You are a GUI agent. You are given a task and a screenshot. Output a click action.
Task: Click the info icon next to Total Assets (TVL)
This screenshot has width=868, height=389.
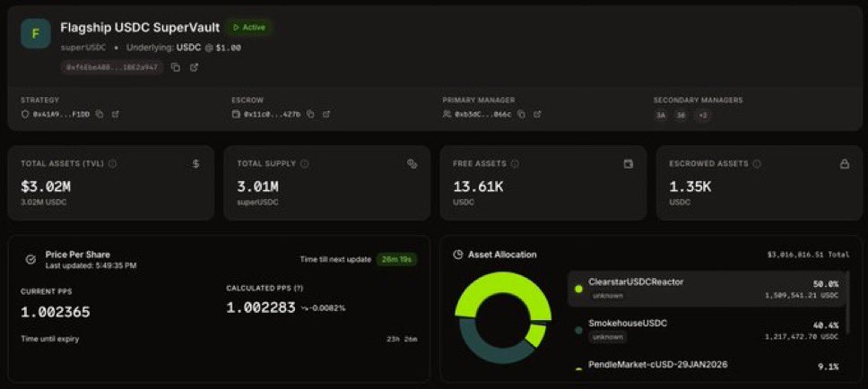pos(113,164)
